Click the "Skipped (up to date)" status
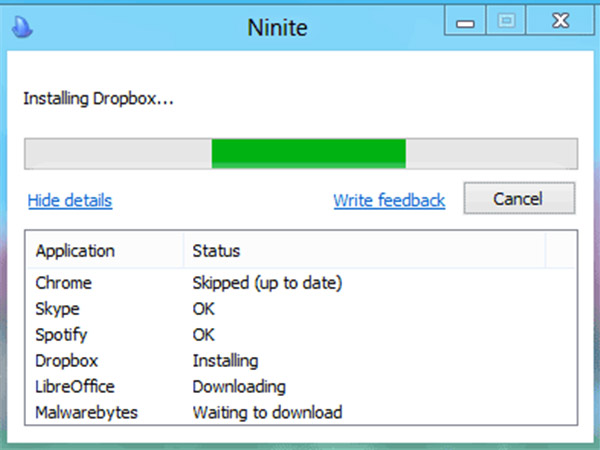The width and height of the screenshot is (600, 450). click(267, 283)
